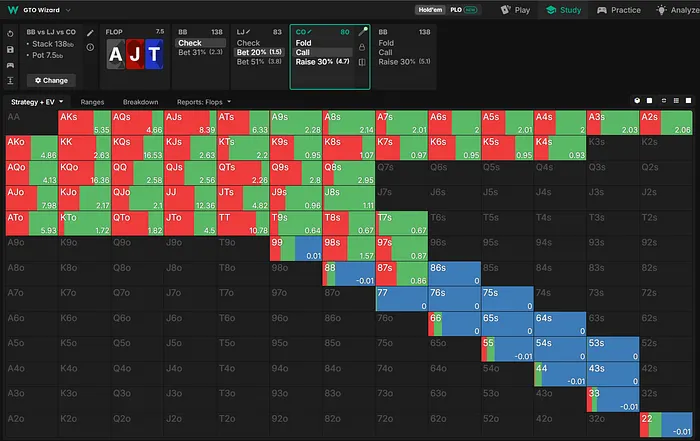Select the A2s hand cell
This screenshot has height=441, width=700.
tap(666, 123)
